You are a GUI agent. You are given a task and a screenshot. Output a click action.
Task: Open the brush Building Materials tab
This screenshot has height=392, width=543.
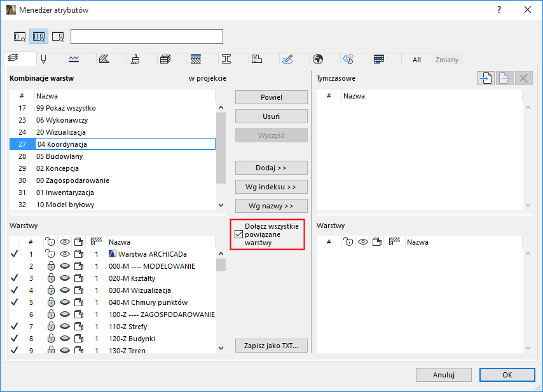(135, 59)
